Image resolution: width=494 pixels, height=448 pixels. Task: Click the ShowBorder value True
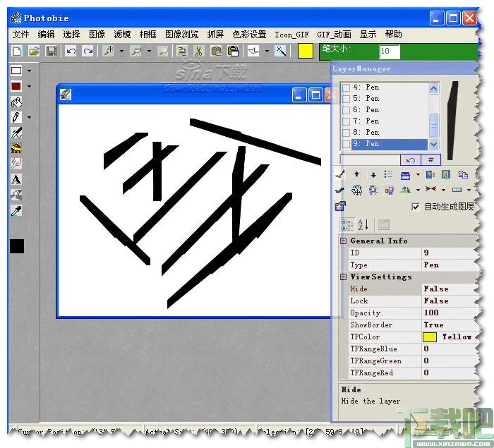click(x=433, y=325)
